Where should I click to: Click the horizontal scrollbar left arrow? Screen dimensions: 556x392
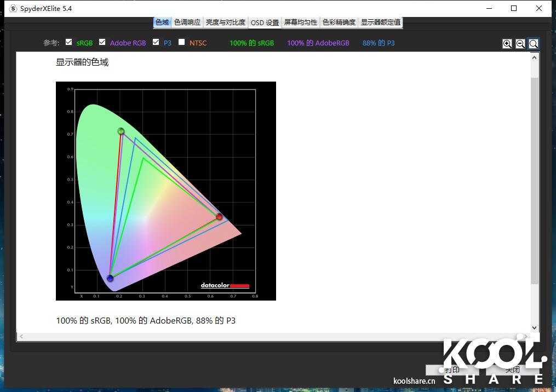coord(21,336)
